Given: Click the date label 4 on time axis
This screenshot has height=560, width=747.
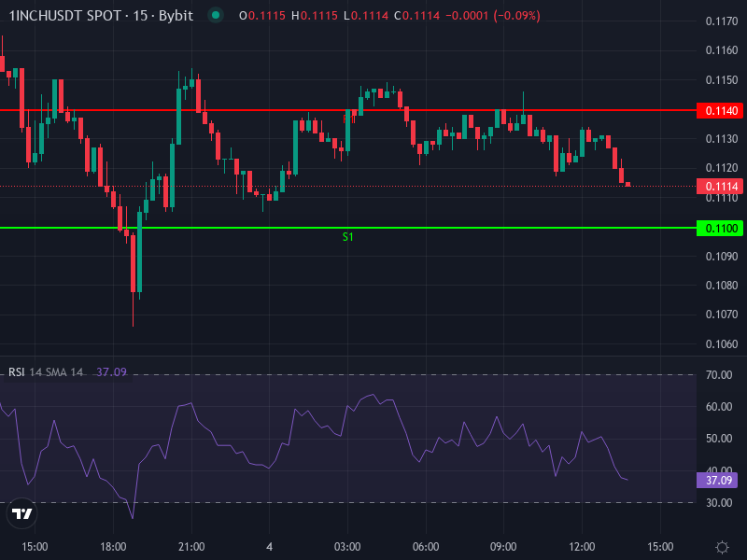Looking at the screenshot, I should [x=269, y=546].
